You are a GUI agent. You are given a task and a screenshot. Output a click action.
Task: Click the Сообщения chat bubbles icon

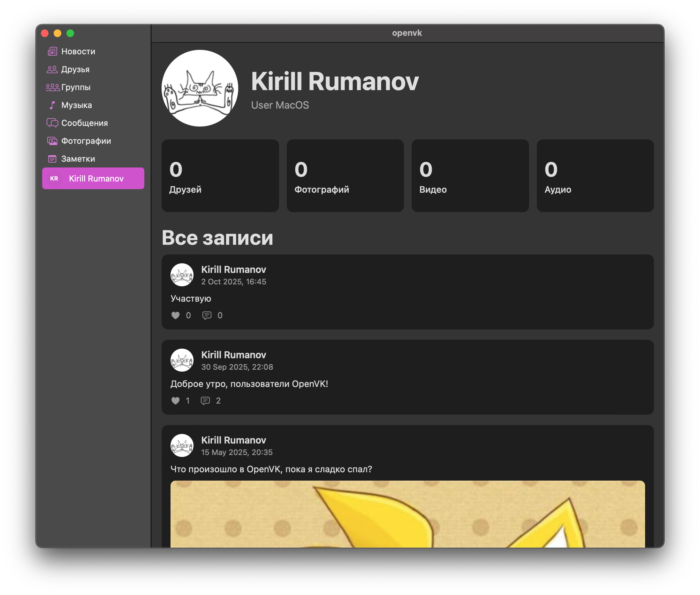click(x=52, y=123)
